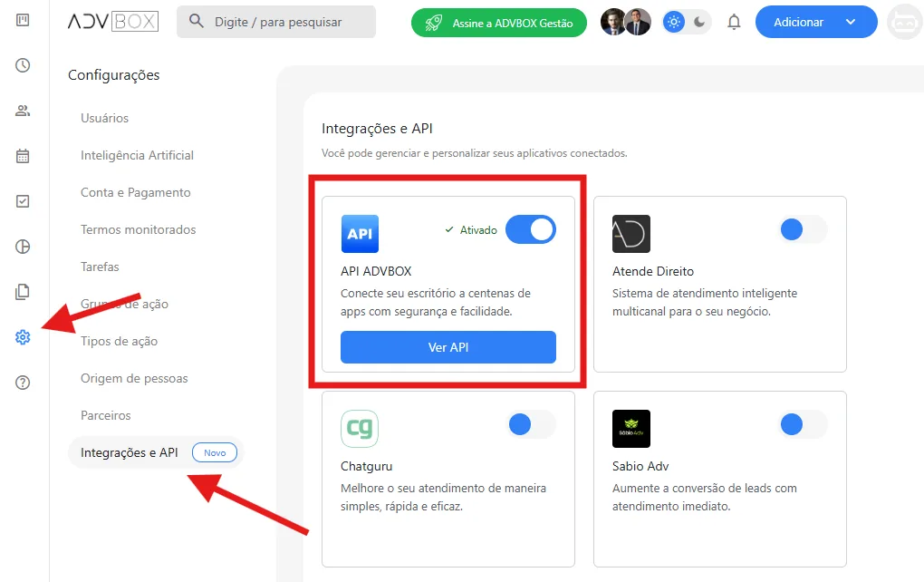This screenshot has width=924, height=582.
Task: Click the Configurações heading
Action: (114, 75)
